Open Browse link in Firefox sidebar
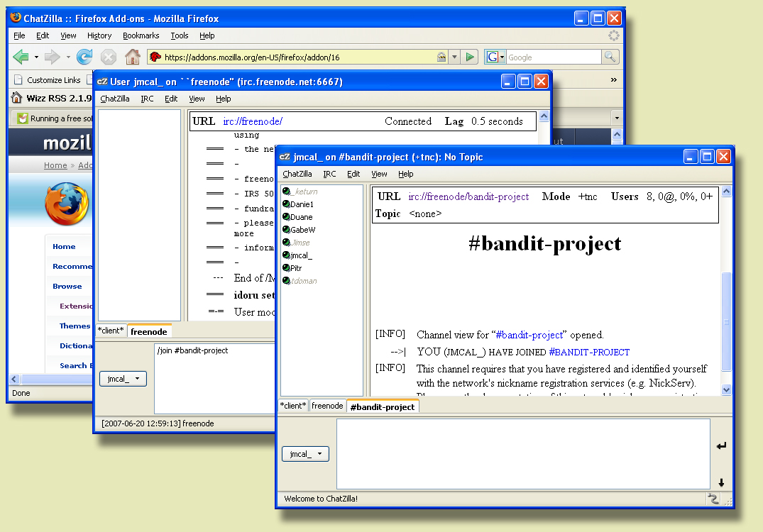The width and height of the screenshot is (763, 532). 67,286
